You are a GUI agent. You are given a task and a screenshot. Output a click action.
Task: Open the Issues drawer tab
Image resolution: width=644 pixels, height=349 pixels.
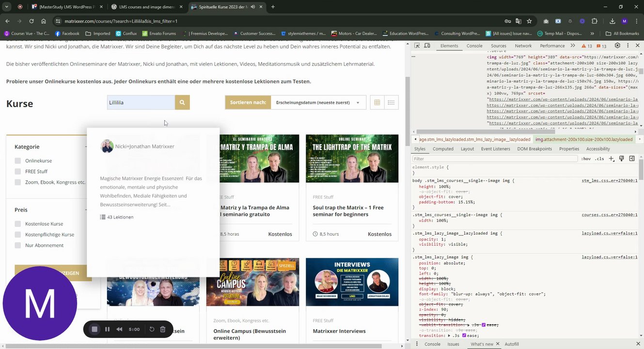coord(453,344)
